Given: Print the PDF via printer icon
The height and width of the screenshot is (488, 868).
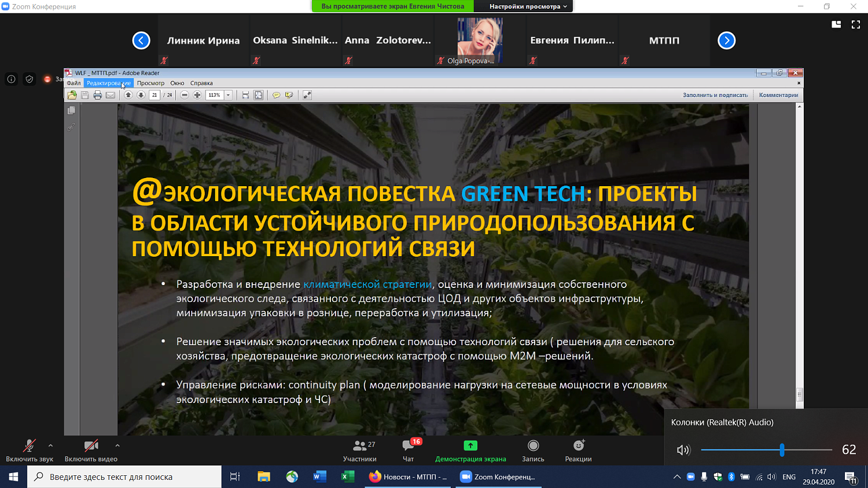Looking at the screenshot, I should pyautogui.click(x=97, y=95).
